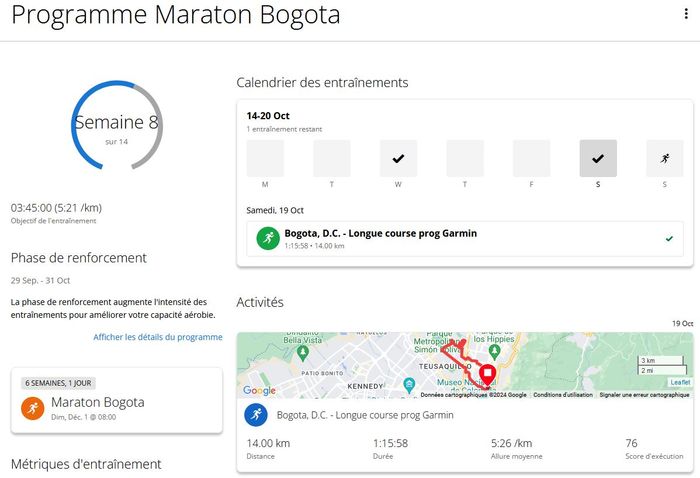Click 'Signaler une erreur cartographique' link
700x478 pixels.
click(x=644, y=395)
